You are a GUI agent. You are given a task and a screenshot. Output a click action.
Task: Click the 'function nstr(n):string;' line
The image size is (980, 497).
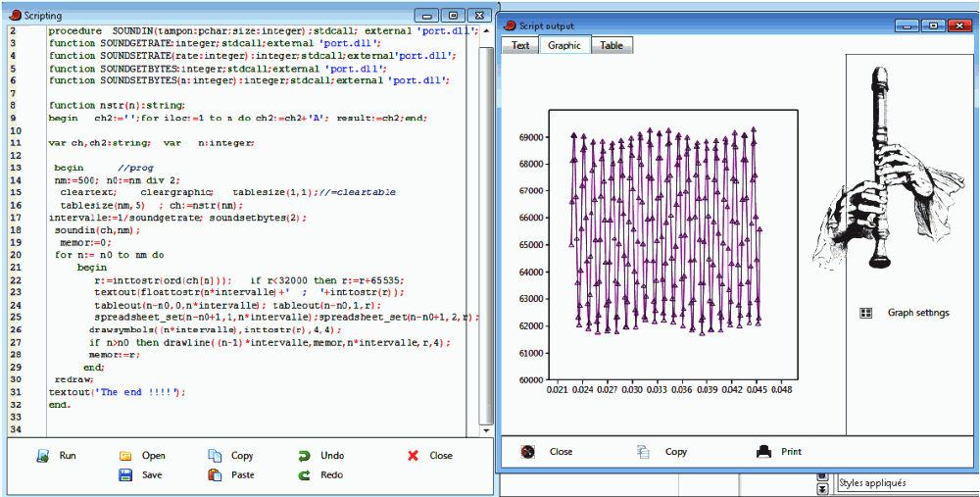point(117,105)
